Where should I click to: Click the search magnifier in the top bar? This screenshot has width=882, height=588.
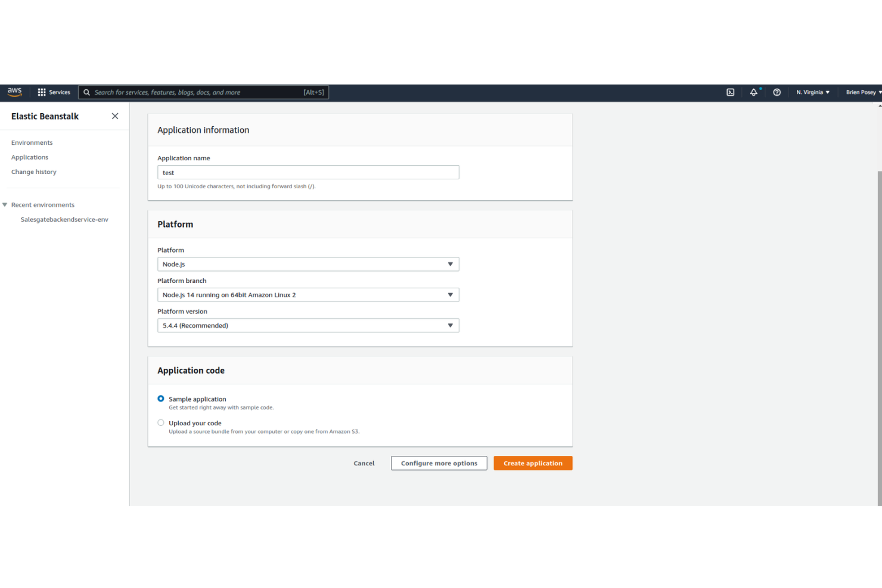pyautogui.click(x=86, y=92)
